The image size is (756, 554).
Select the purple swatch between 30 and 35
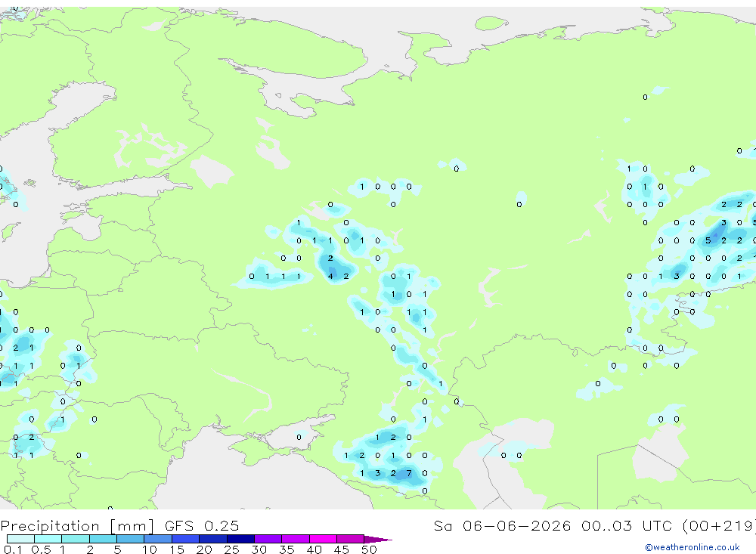(268, 539)
